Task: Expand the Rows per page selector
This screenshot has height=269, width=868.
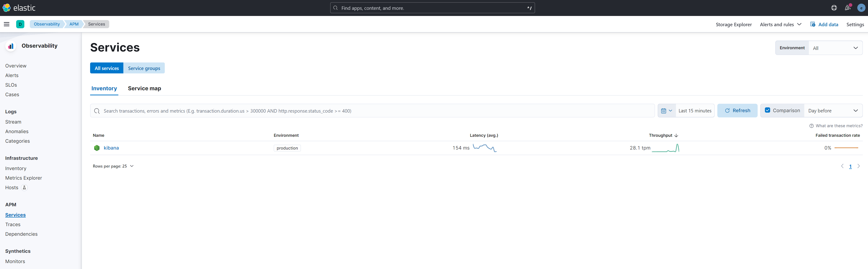Action: click(x=113, y=166)
